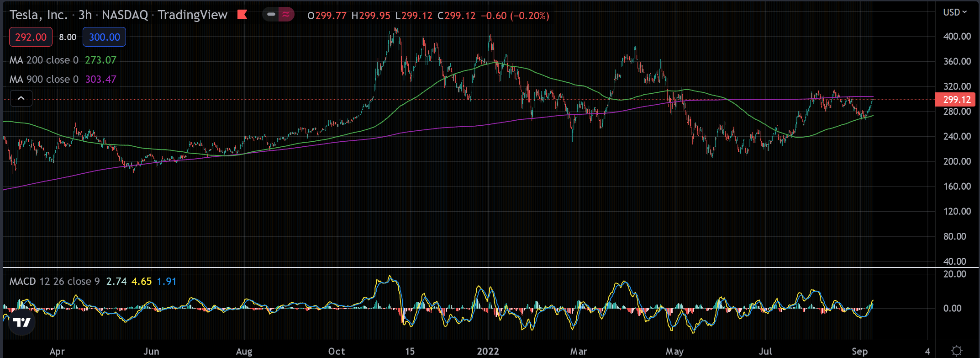This screenshot has width=980, height=358.
Task: Click the TradingView logo at chart bottom-left
Action: coord(21,323)
